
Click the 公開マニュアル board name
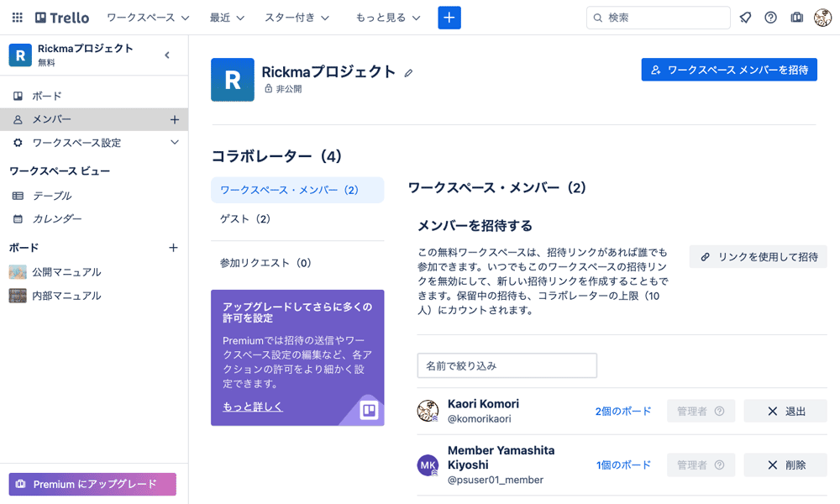point(66,272)
